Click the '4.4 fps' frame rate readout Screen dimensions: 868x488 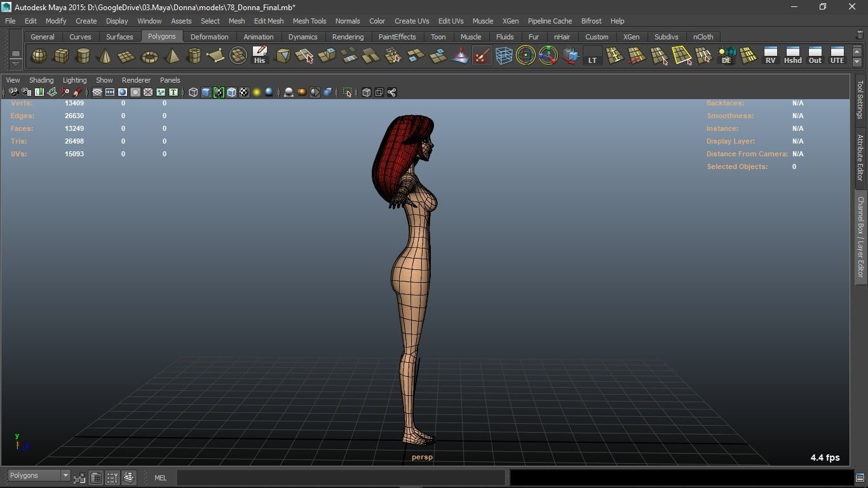(x=825, y=457)
